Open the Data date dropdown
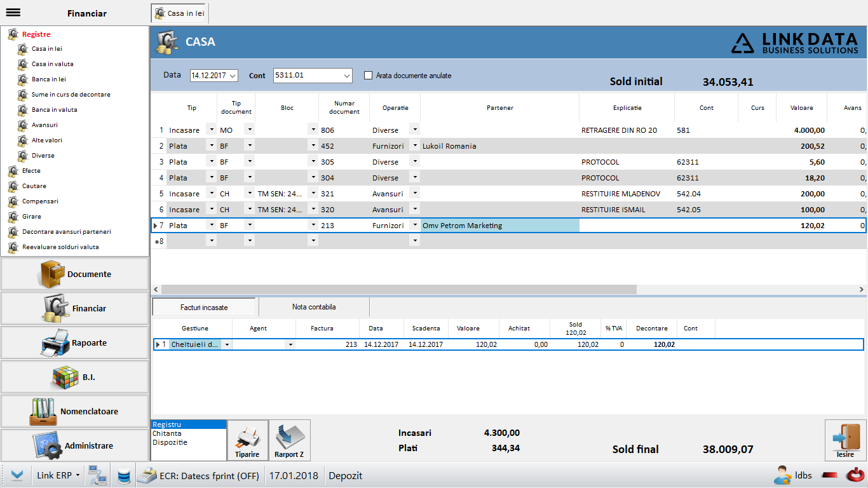 tap(233, 76)
